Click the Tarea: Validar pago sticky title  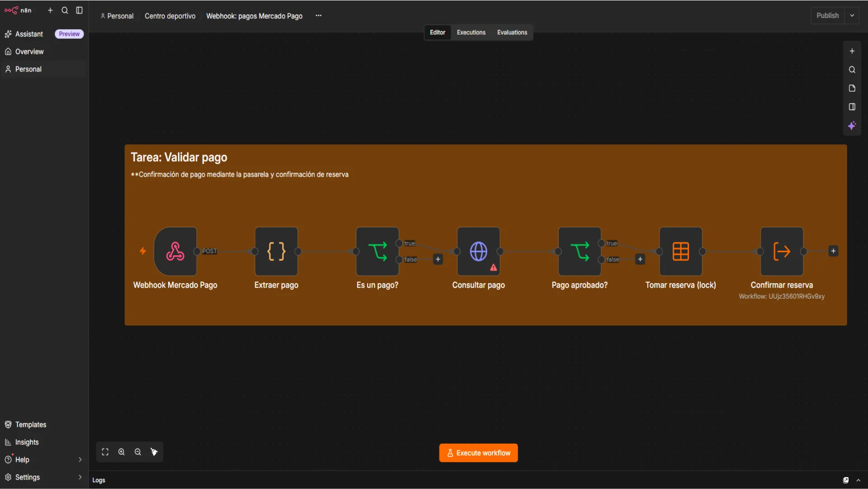[x=179, y=157]
